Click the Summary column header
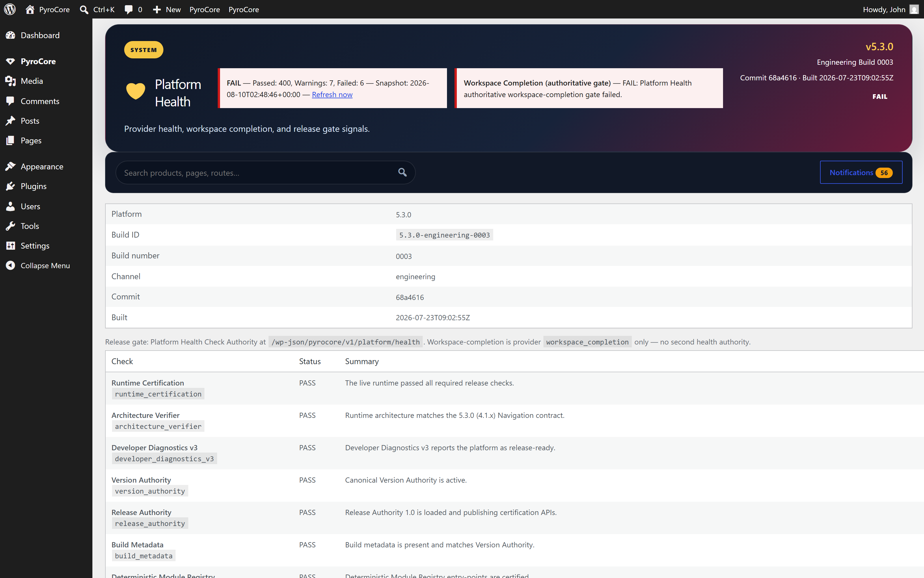 (x=362, y=362)
